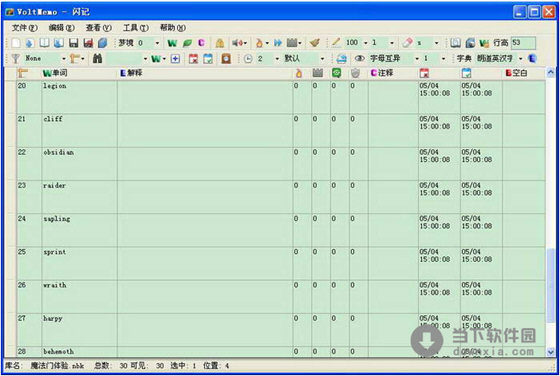The width and height of the screenshot is (560, 376).
Task: Click the eraser tool icon
Action: point(407,43)
